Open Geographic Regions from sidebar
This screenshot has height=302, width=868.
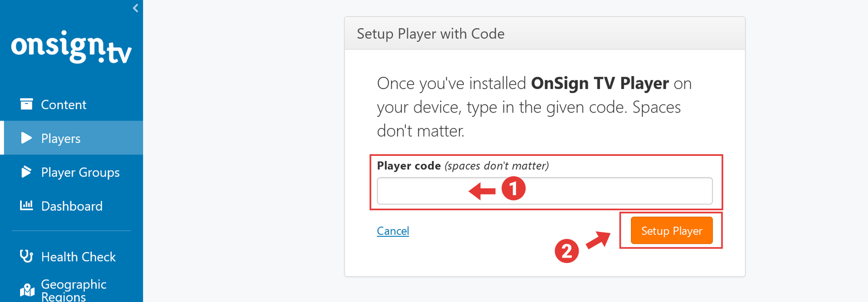[x=74, y=290]
